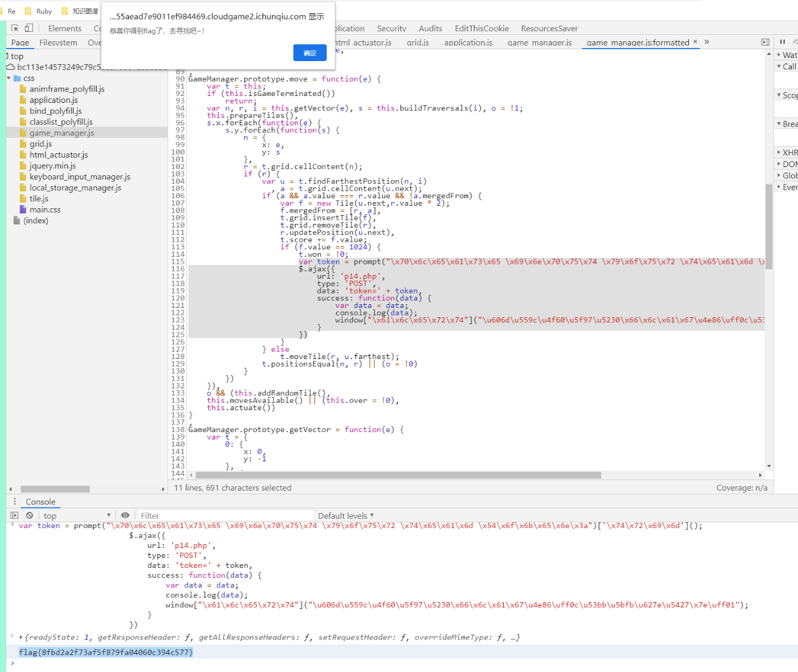Select game_manager.js in the file tree
798x672 pixels.
pos(62,133)
